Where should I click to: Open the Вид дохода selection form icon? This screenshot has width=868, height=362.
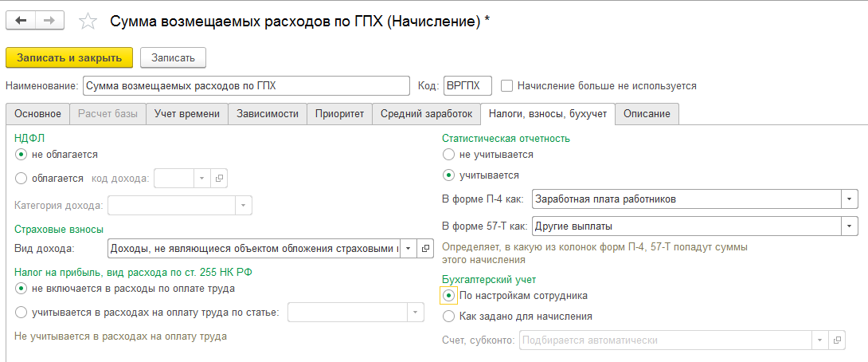[425, 248]
